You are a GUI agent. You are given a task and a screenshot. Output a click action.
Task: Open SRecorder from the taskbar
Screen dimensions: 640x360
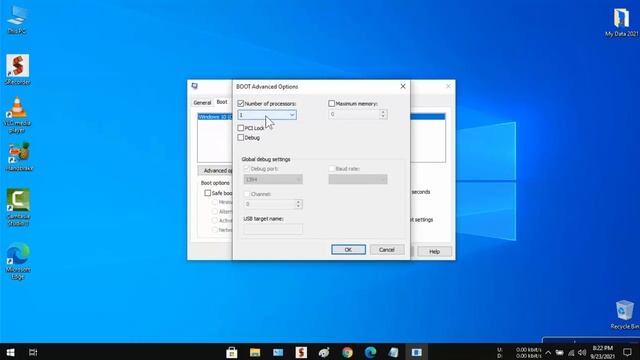coord(301,352)
